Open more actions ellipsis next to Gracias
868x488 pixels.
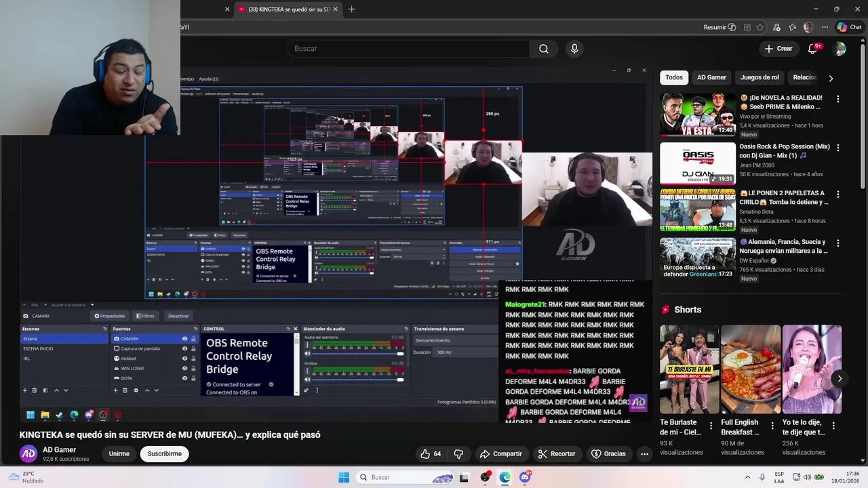tap(644, 453)
